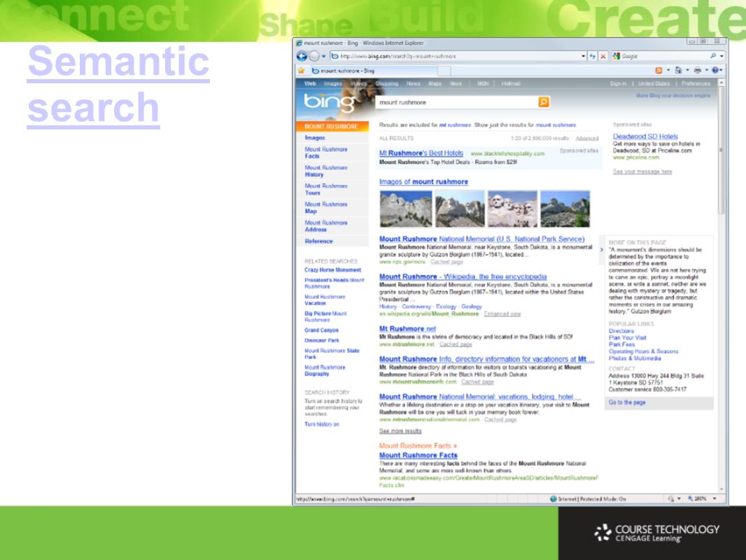
Task: Click the RSS feeds icon in command bar
Action: point(659,71)
